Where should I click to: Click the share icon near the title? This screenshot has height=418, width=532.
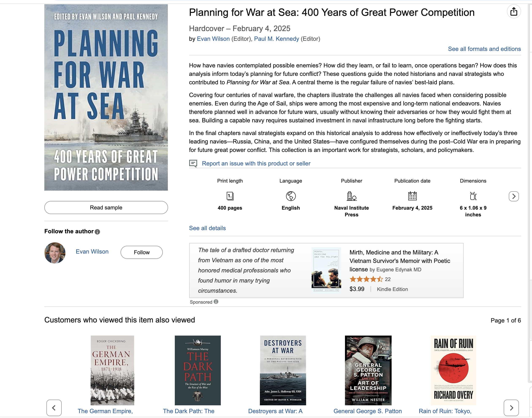(x=514, y=11)
